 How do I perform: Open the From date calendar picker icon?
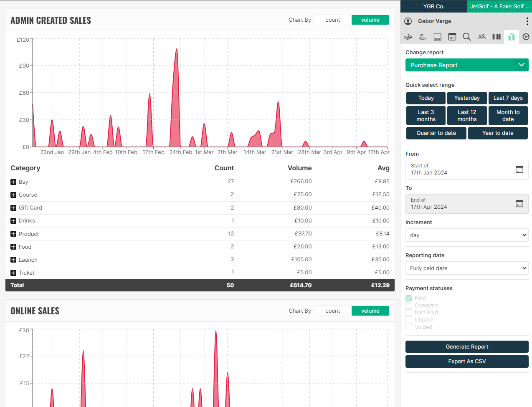tap(519, 169)
